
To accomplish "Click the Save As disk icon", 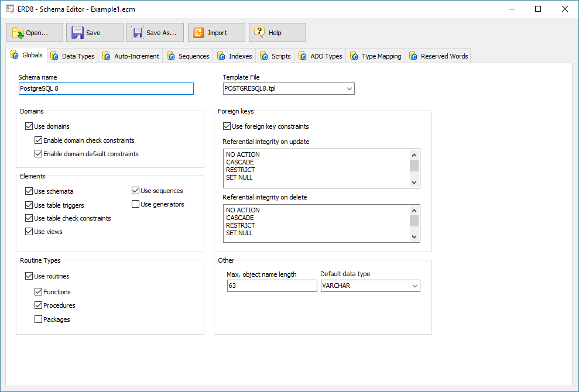I will (x=138, y=33).
